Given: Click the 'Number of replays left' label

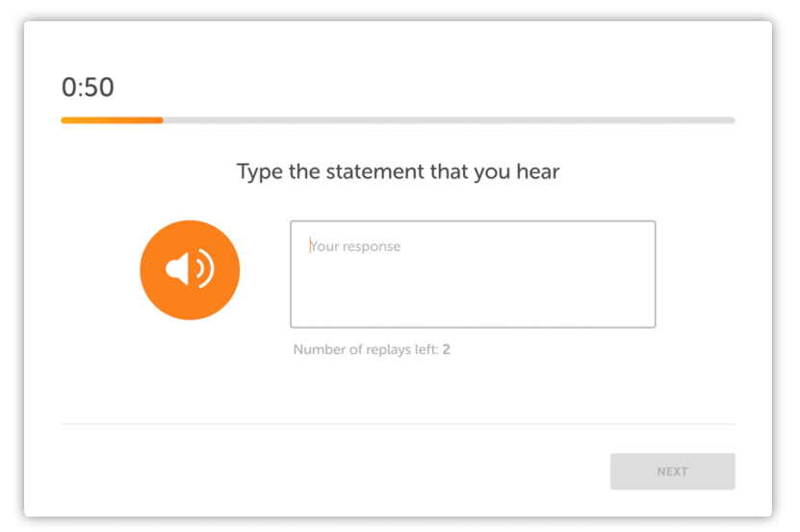Looking at the screenshot, I should tap(366, 349).
